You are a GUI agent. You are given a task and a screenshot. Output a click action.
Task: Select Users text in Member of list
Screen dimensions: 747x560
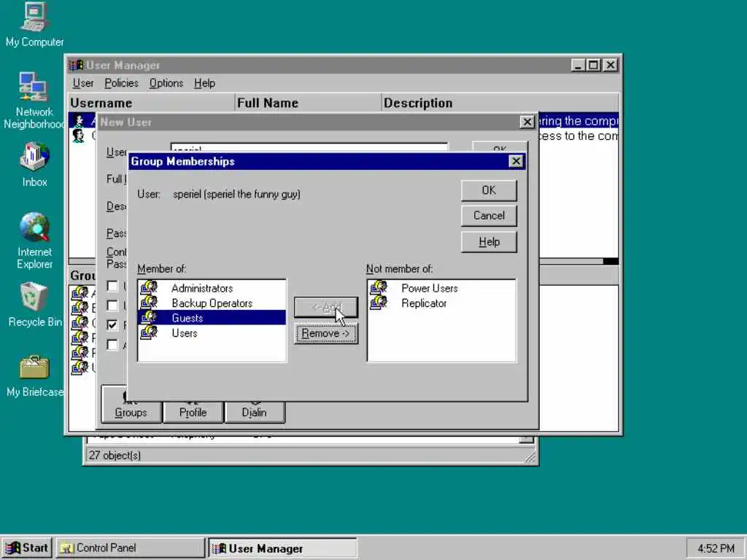185,332
